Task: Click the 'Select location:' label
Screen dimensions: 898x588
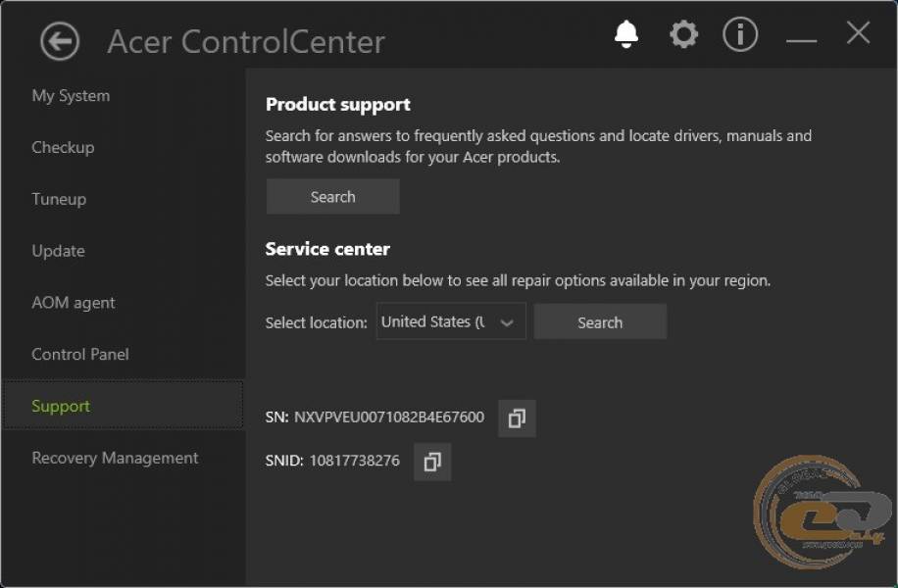Action: tap(316, 323)
